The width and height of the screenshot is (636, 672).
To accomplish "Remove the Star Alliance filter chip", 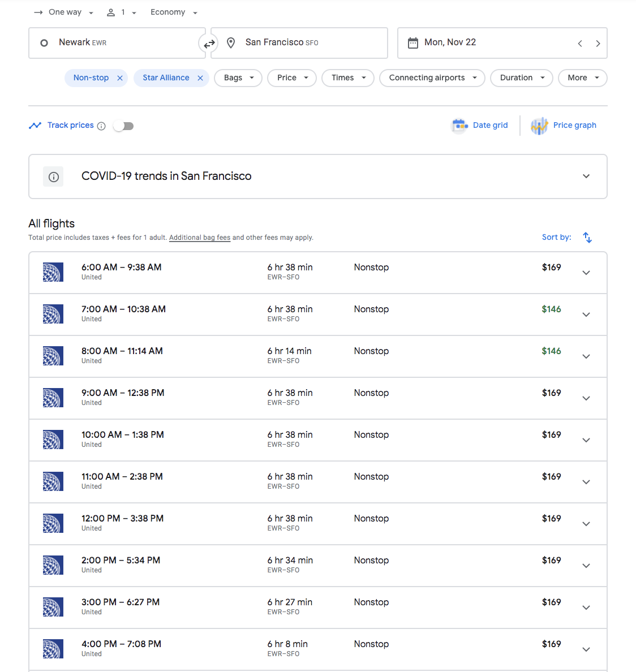I will (x=200, y=78).
